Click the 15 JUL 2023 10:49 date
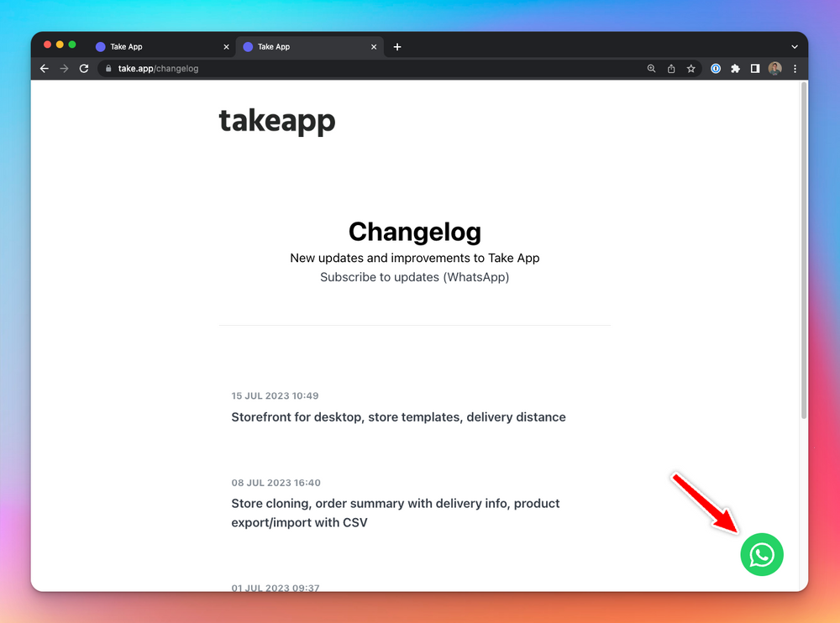 [275, 395]
